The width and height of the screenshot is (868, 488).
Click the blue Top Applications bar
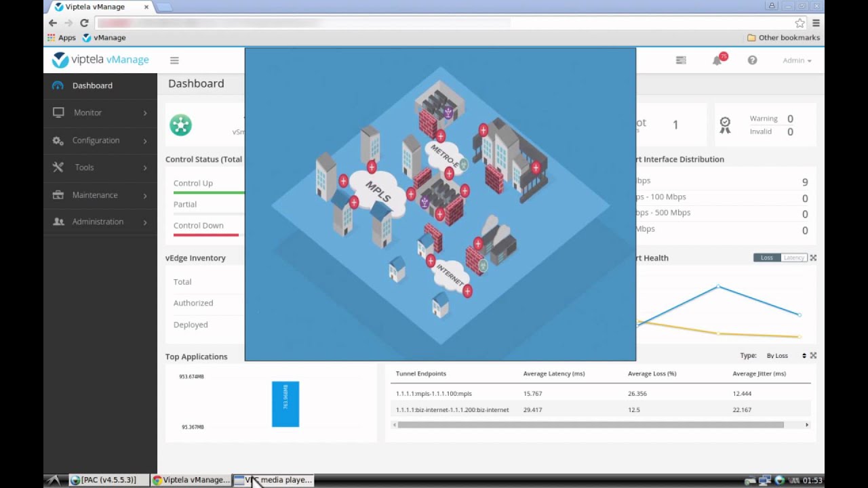285,405
